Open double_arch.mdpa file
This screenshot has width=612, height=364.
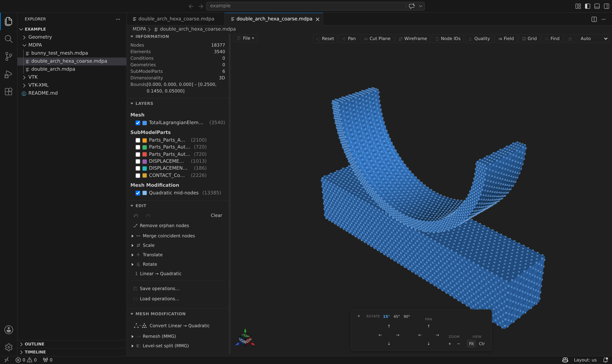click(x=53, y=69)
